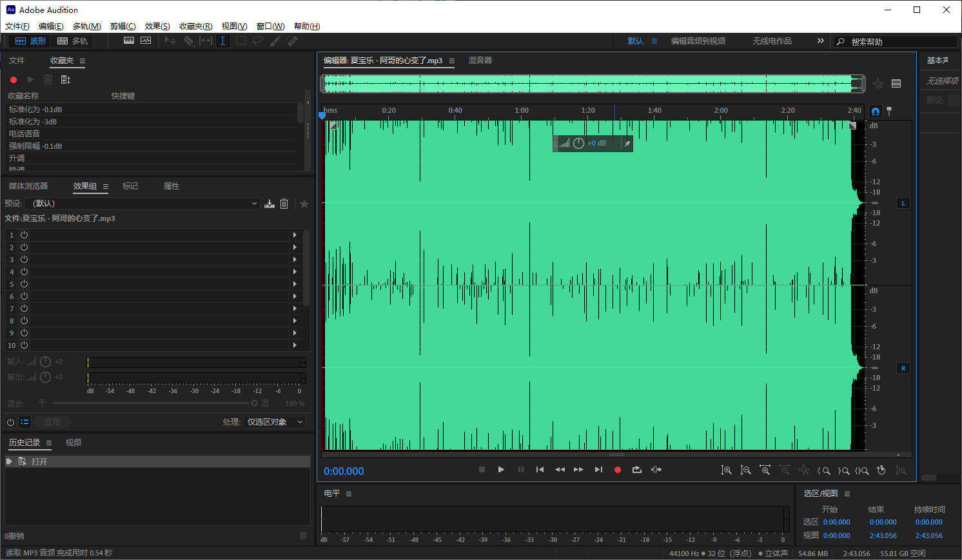Image resolution: width=962 pixels, height=560 pixels.
Task: Open the 处理 仅选区对象 dropdown
Action: 275,422
